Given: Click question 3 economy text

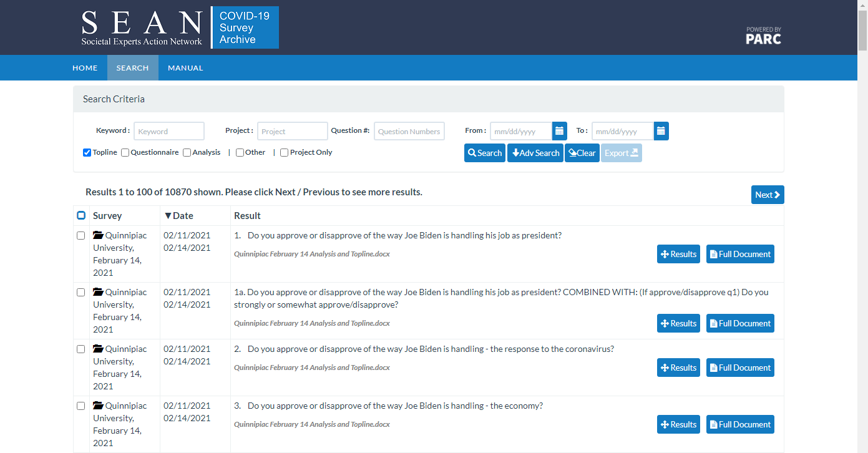Looking at the screenshot, I should (395, 406).
